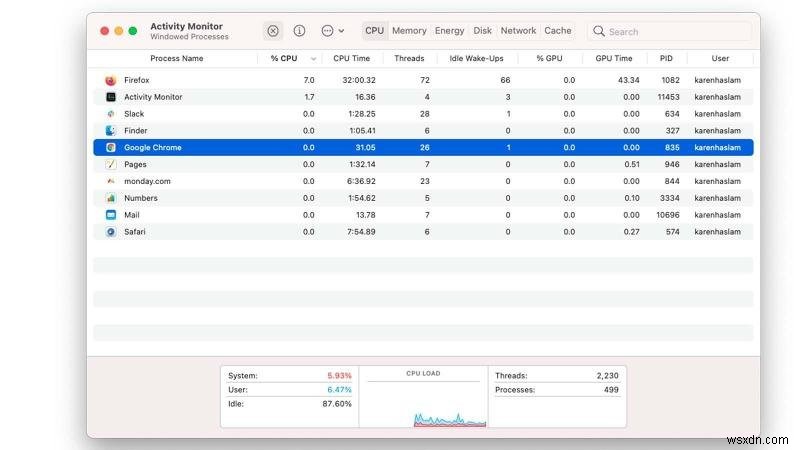The image size is (800, 450).
Task: Sort by Idle Wake-Ups column header
Action: point(477,58)
